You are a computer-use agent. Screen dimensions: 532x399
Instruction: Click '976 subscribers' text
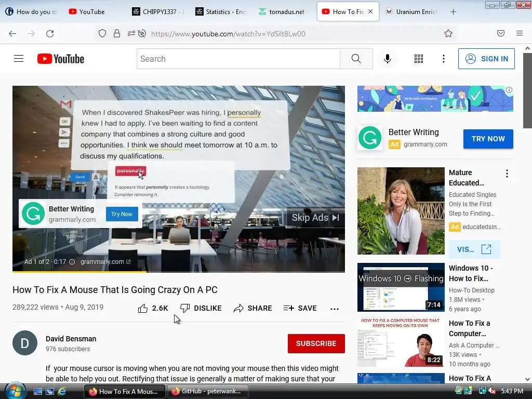(68, 349)
